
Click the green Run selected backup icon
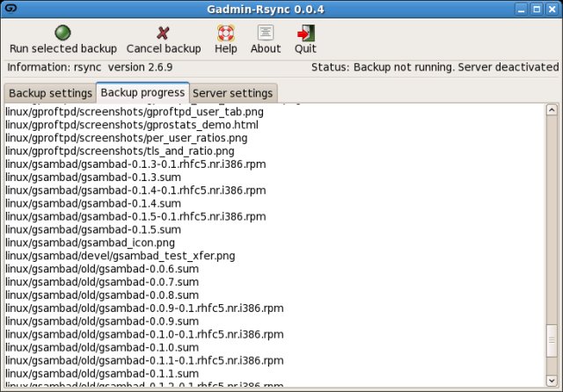pyautogui.click(x=62, y=33)
